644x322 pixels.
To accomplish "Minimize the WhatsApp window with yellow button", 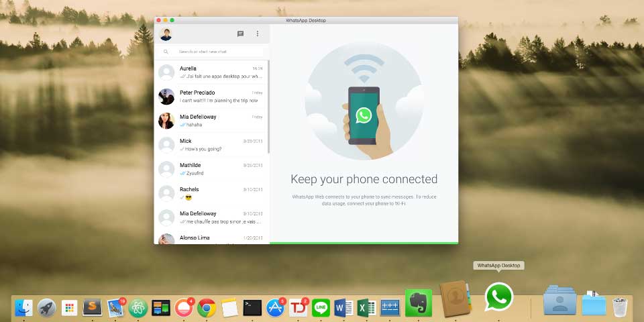I will pyautogui.click(x=166, y=20).
